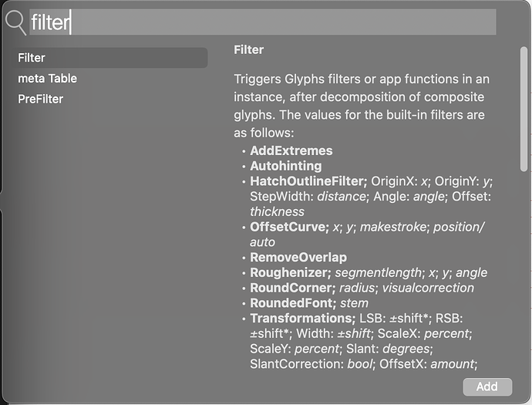Image resolution: width=532 pixels, height=405 pixels.
Task: Click the magnifying glass search icon
Action: point(15,22)
